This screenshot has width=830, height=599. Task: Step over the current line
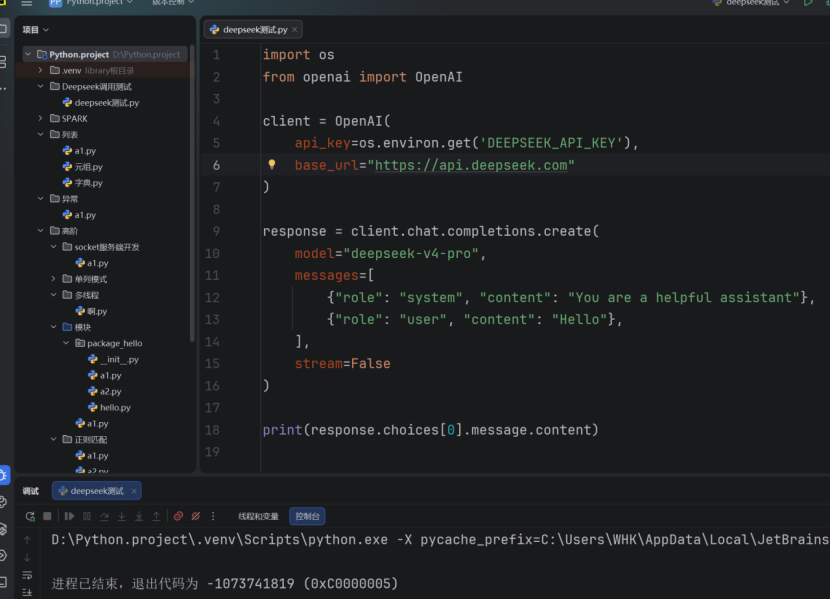click(104, 516)
